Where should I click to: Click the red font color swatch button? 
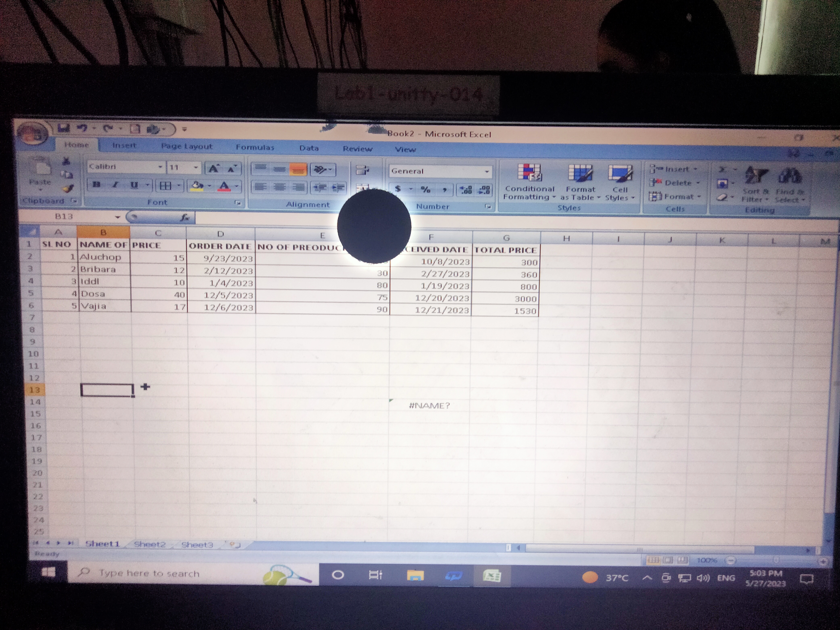tap(224, 186)
